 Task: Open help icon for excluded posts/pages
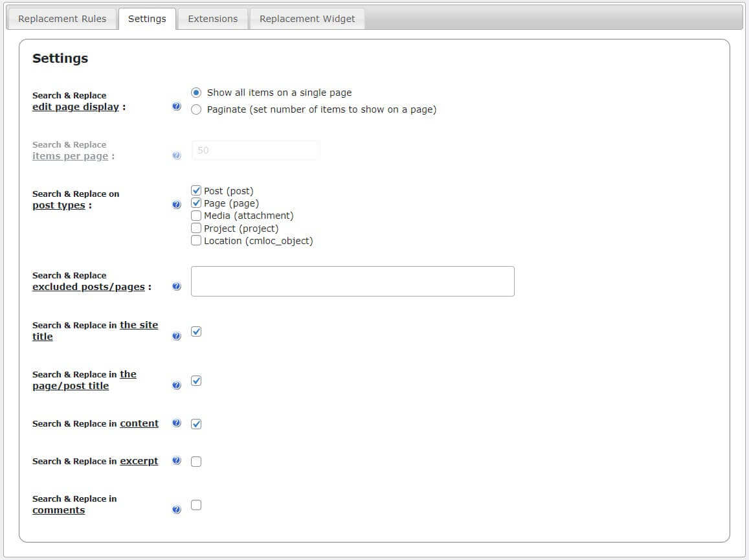176,286
